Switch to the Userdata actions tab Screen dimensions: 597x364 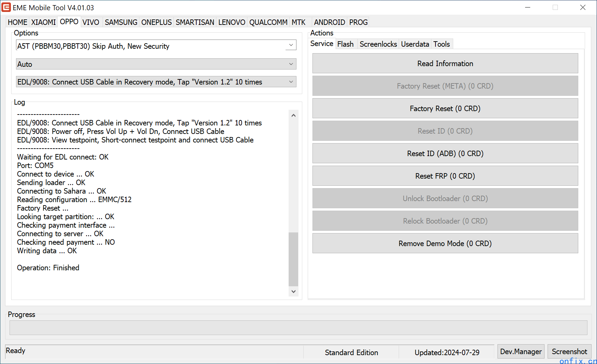click(x=415, y=44)
